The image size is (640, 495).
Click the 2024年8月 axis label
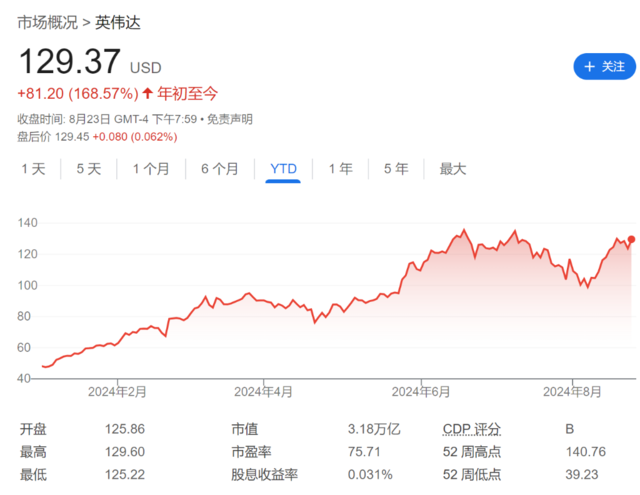(572, 392)
